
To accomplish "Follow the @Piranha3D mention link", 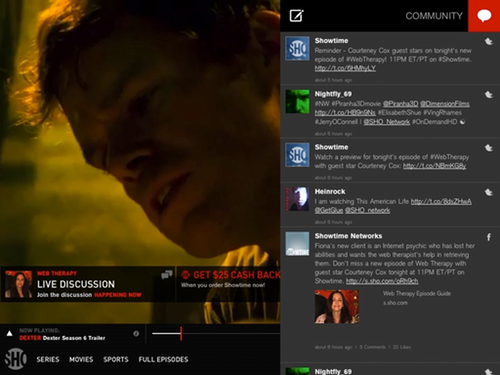I will click(x=400, y=104).
